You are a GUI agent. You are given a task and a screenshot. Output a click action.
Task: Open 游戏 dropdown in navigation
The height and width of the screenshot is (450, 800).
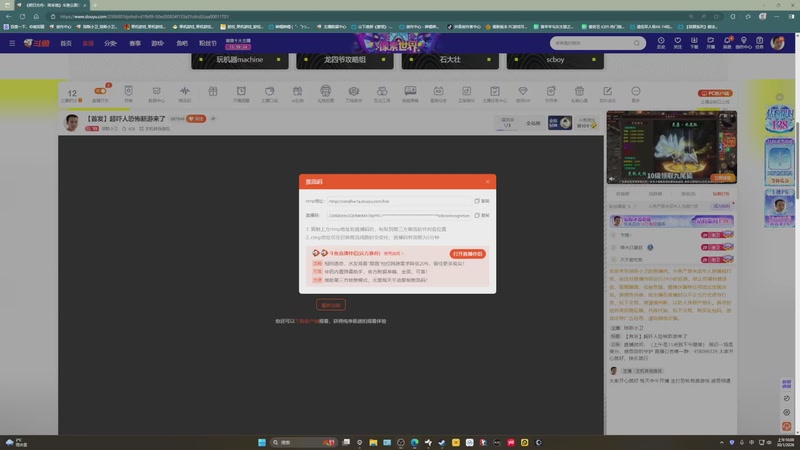coord(158,43)
